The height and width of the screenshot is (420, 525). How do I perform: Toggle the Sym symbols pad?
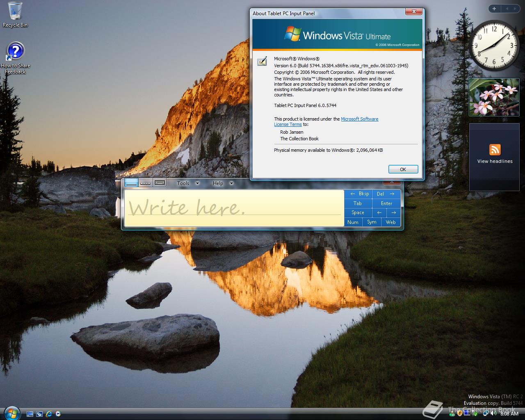tap(372, 222)
